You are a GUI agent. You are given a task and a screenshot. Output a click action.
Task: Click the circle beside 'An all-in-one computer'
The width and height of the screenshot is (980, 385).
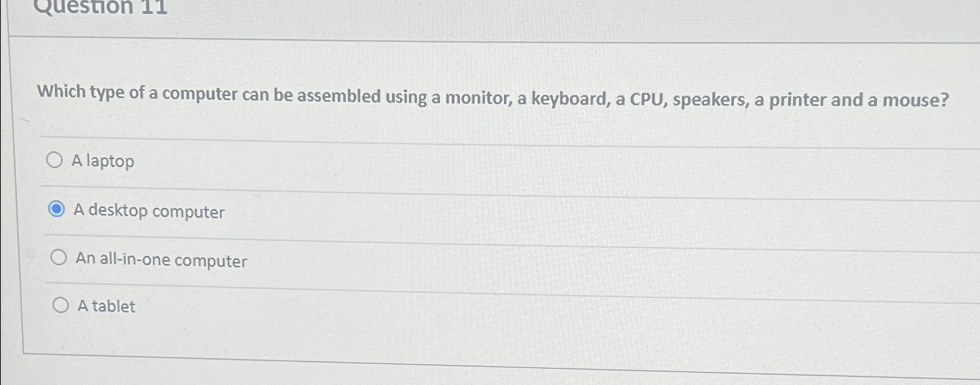pos(59,257)
